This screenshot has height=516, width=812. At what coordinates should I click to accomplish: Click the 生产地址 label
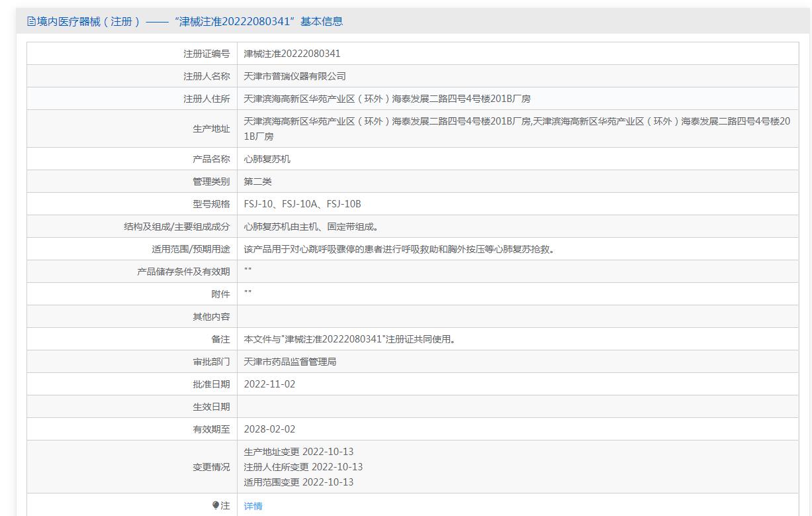(211, 129)
